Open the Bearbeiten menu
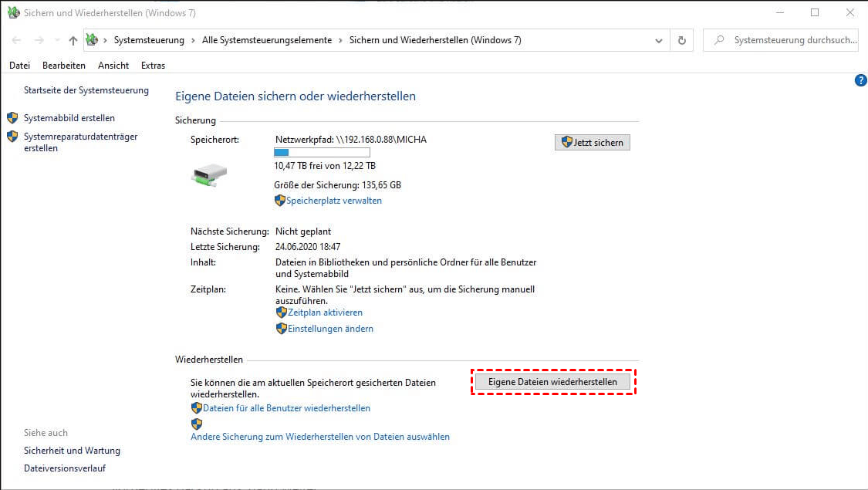The image size is (868, 490). (x=64, y=66)
